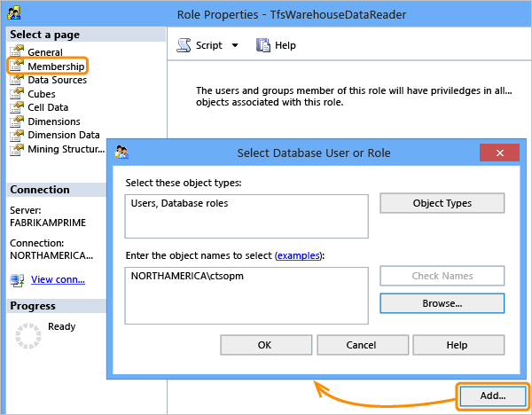Viewport: 532px width, 415px height.
Task: Click the object types text box
Action: [x=246, y=216]
